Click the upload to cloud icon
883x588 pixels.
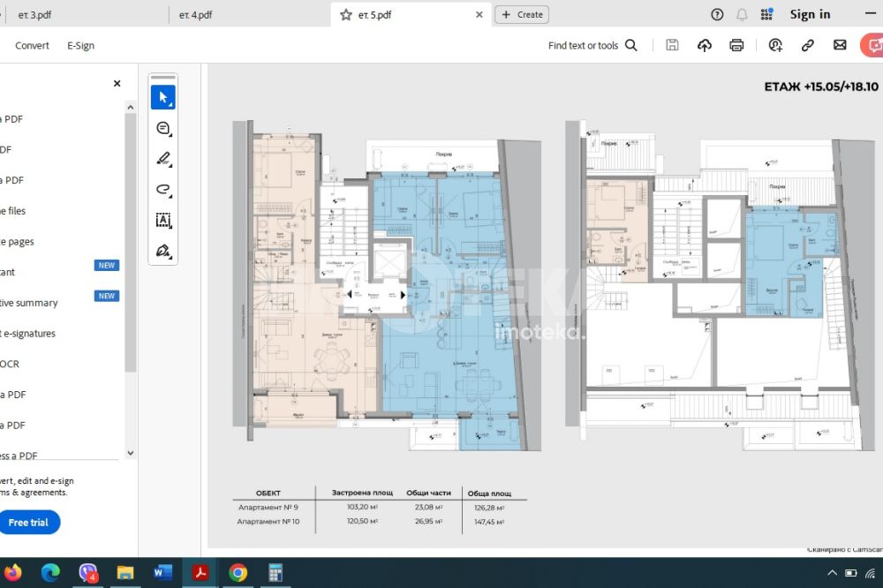point(704,46)
